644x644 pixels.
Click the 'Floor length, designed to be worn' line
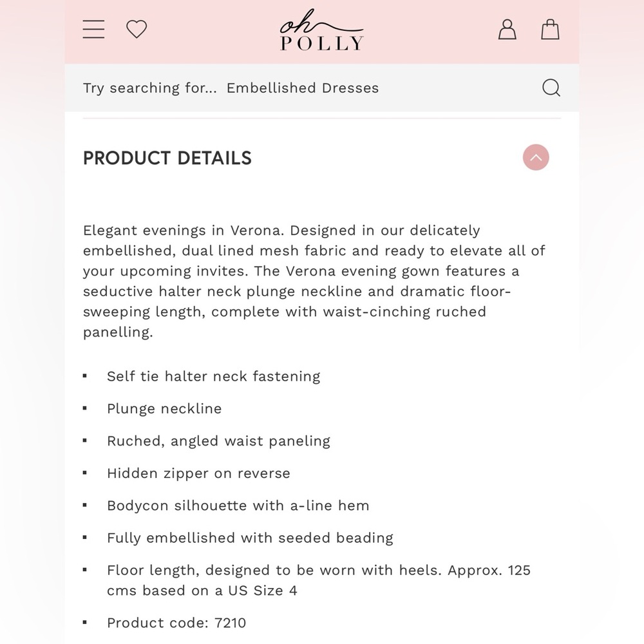click(x=319, y=570)
